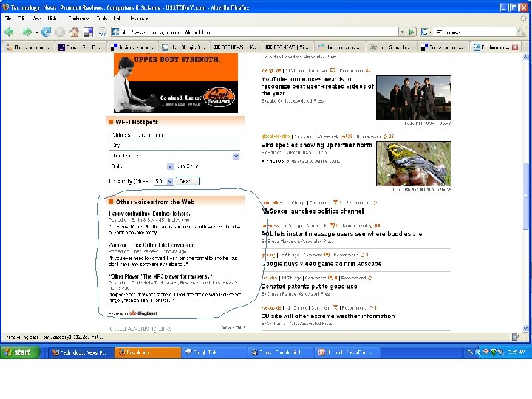Switch to Downloads taskbar window
The image size is (532, 399).
[x=147, y=352]
